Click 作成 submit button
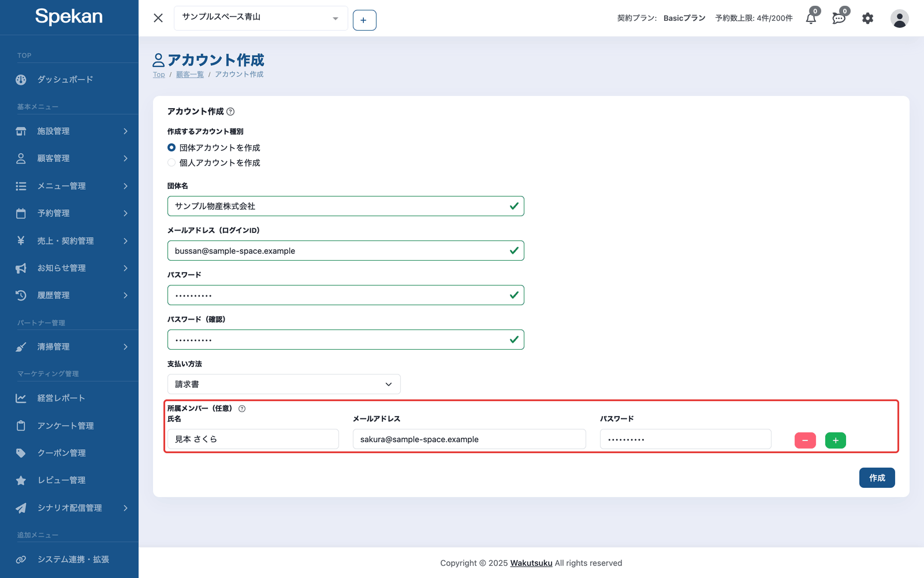Image resolution: width=924 pixels, height=578 pixels. (x=877, y=478)
